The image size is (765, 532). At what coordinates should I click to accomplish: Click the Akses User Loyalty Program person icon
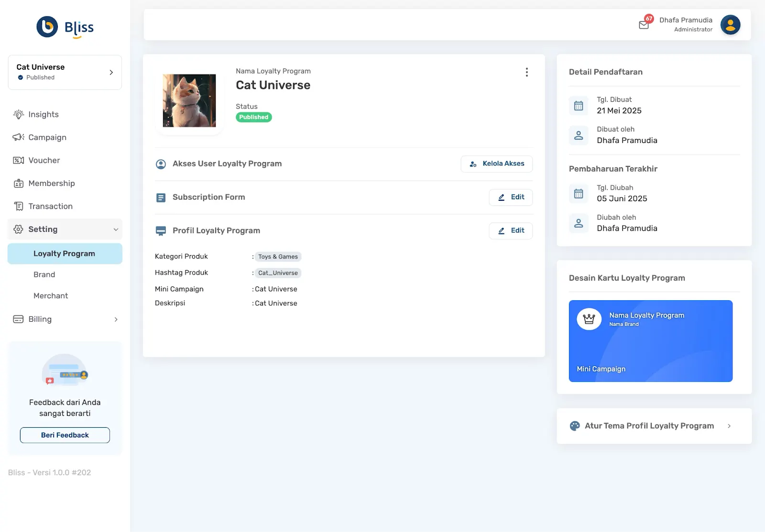tap(161, 164)
